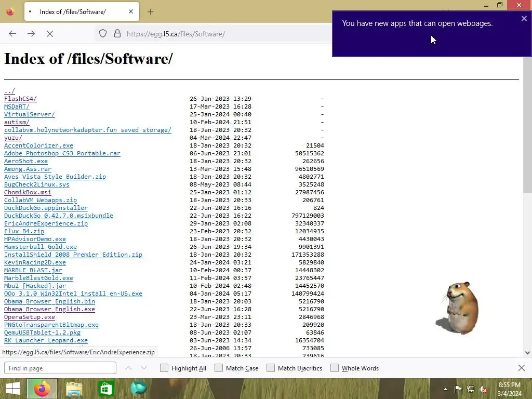This screenshot has width=532, height=399.
Task: Open network status tray icon
Action: coord(471,389)
